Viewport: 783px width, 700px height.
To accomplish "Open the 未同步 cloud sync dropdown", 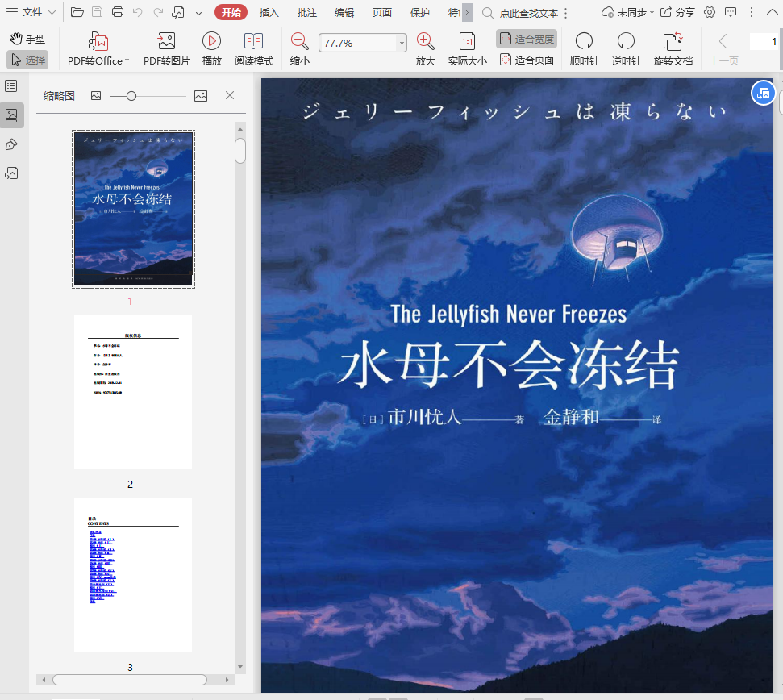I will [627, 12].
